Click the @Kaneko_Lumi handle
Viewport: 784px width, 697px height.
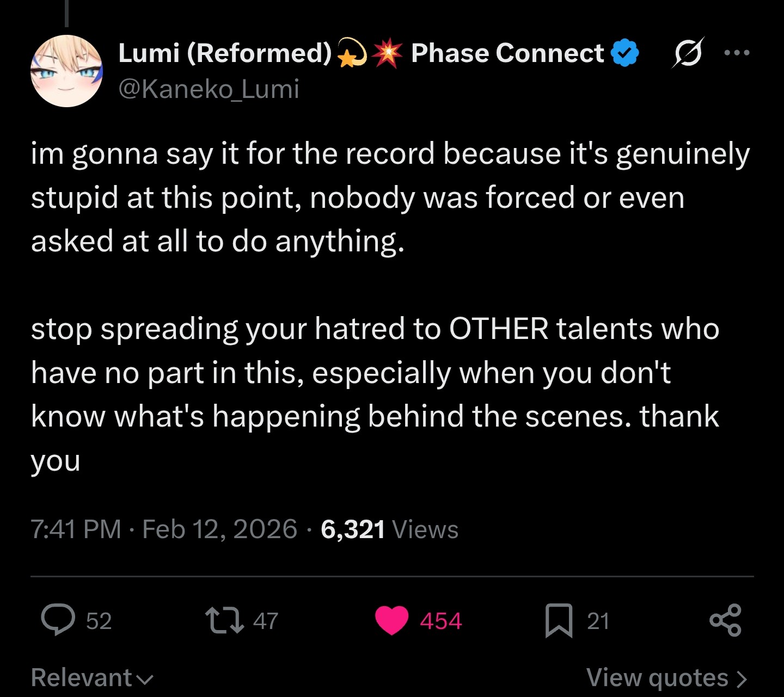click(209, 89)
